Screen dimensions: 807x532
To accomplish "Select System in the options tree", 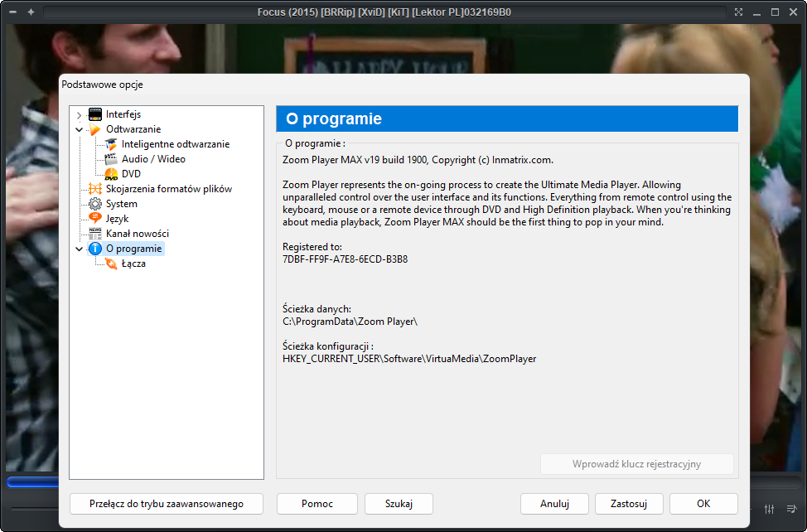I will tap(122, 204).
